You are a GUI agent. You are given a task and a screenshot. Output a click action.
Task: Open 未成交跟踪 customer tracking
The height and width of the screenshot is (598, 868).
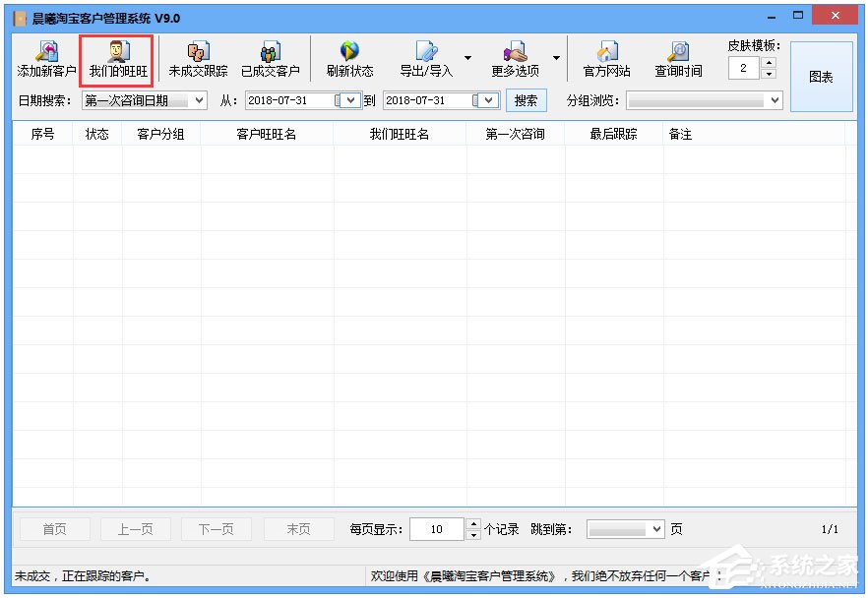pyautogui.click(x=198, y=60)
